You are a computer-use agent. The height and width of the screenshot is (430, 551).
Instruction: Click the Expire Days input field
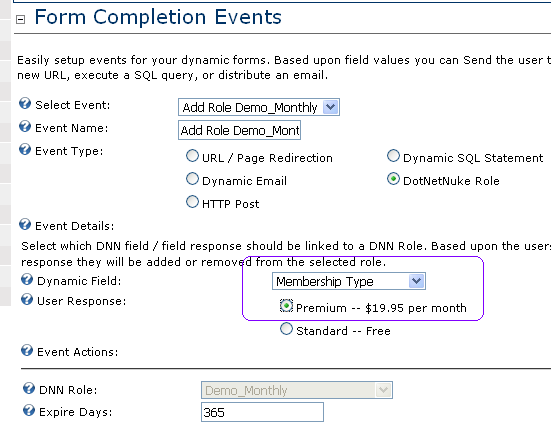coord(262,412)
